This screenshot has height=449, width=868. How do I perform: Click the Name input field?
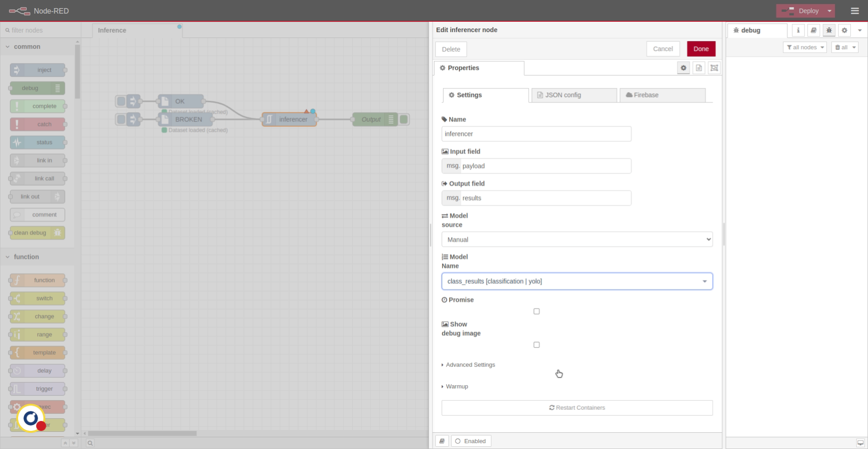[536, 134]
